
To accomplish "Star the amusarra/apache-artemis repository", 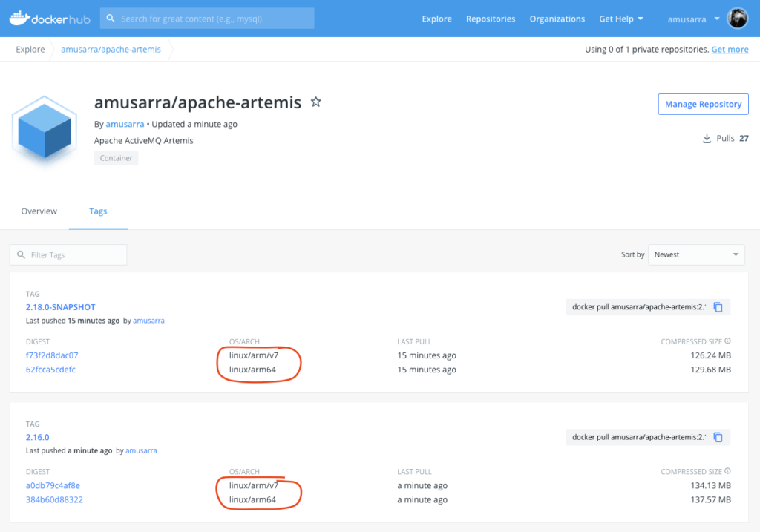I will (x=316, y=102).
